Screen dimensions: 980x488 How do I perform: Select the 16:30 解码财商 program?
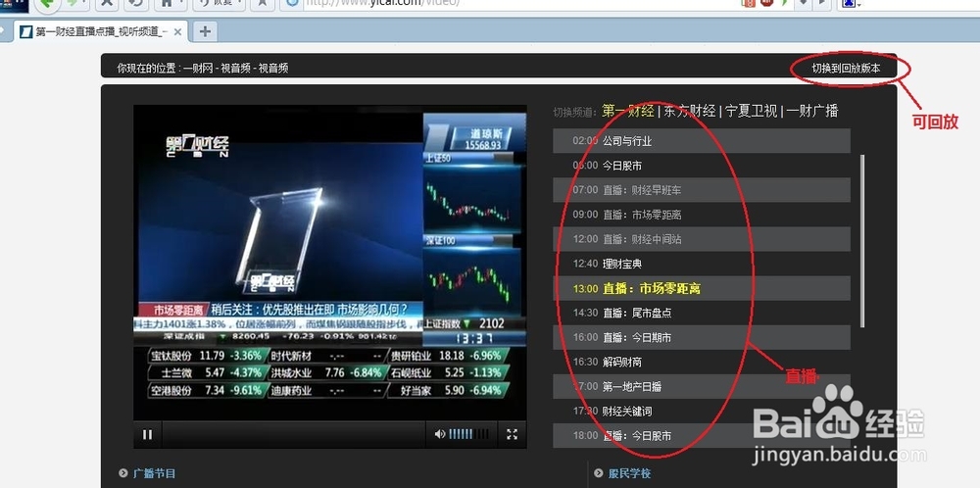click(x=702, y=362)
